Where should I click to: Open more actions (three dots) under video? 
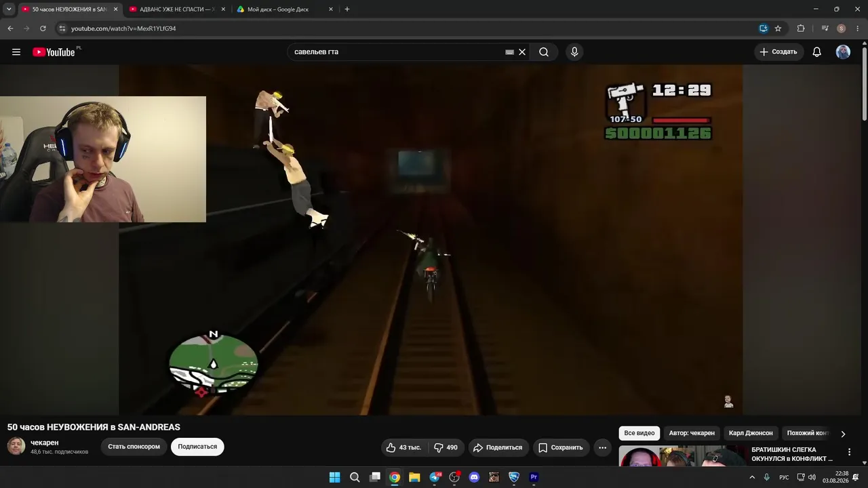point(602,447)
